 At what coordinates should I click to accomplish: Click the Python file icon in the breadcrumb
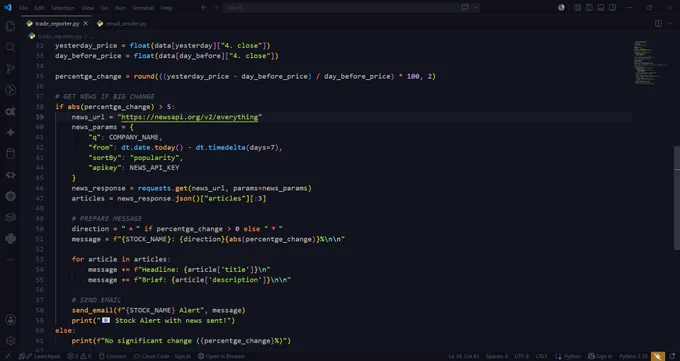pyautogui.click(x=32, y=36)
